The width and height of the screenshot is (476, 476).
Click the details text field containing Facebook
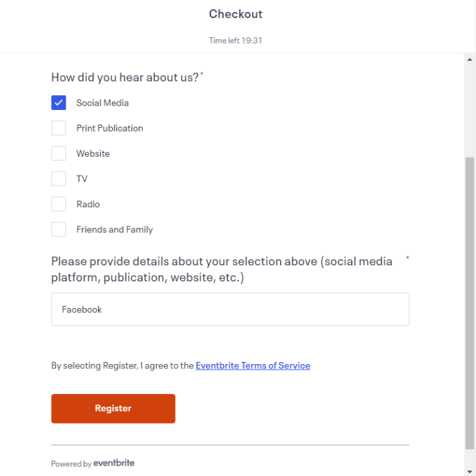click(x=230, y=309)
